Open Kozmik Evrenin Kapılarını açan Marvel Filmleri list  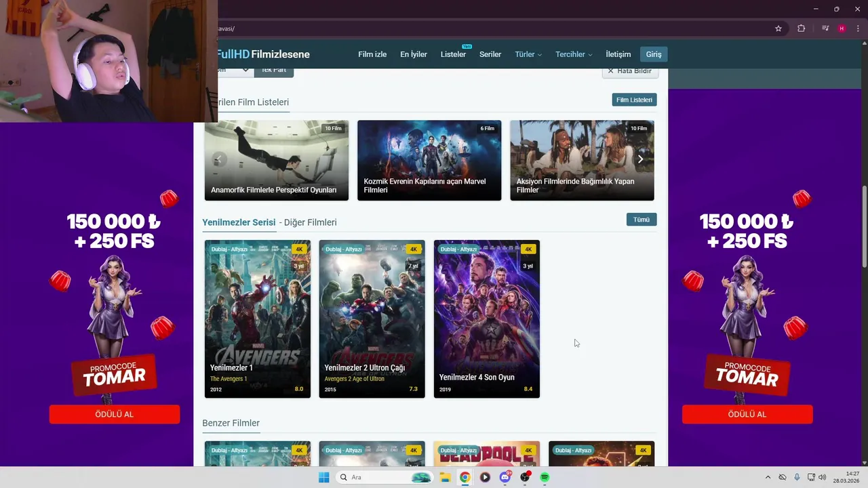pyautogui.click(x=429, y=161)
